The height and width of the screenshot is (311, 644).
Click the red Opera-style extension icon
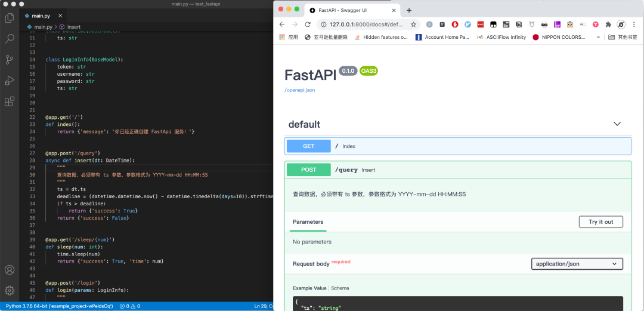[454, 24]
